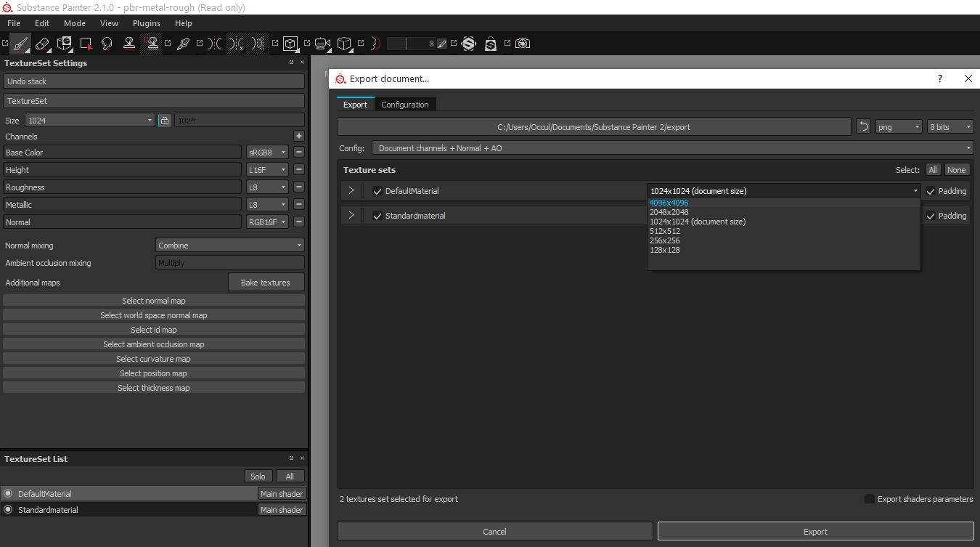Open the png file format dropdown
980x547 pixels.
coord(899,126)
